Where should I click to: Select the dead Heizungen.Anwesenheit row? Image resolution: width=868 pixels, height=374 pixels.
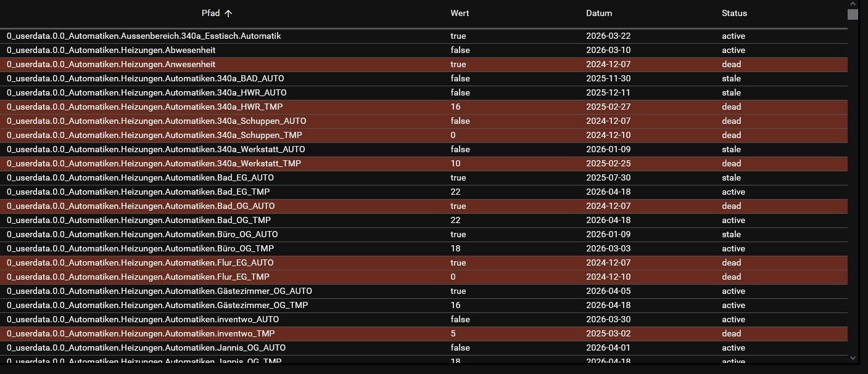111,65
